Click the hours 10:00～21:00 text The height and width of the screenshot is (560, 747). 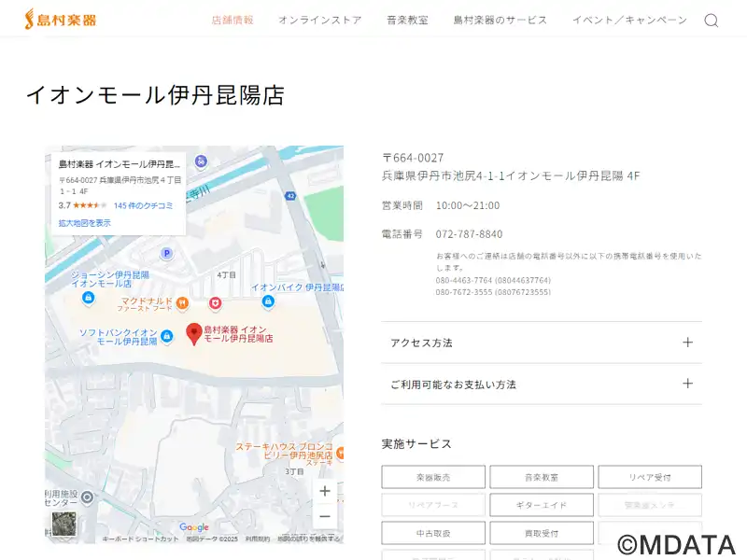(468, 205)
